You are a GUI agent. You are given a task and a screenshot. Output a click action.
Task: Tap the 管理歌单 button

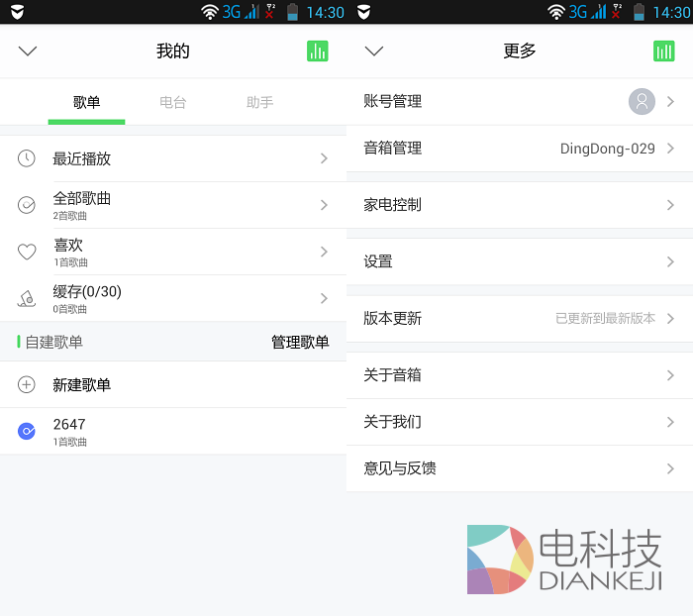tap(300, 343)
